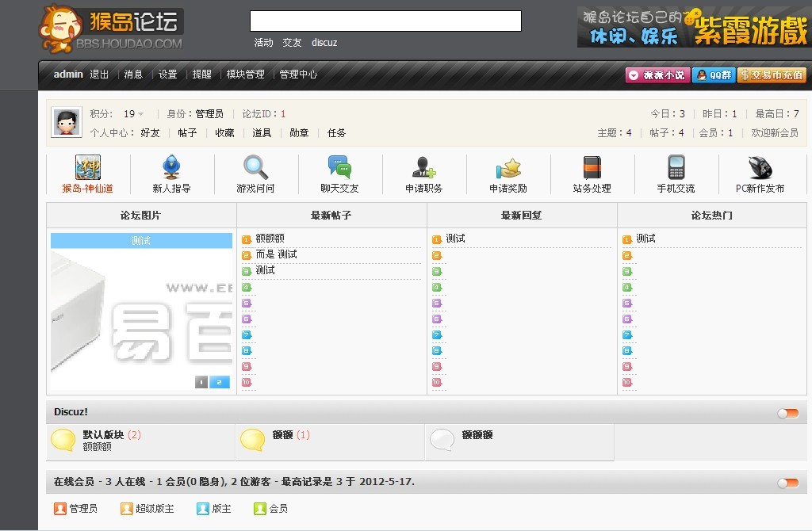Click the 交易币充值 recharge button
Viewport: 812px width, 531px height.
(772, 75)
